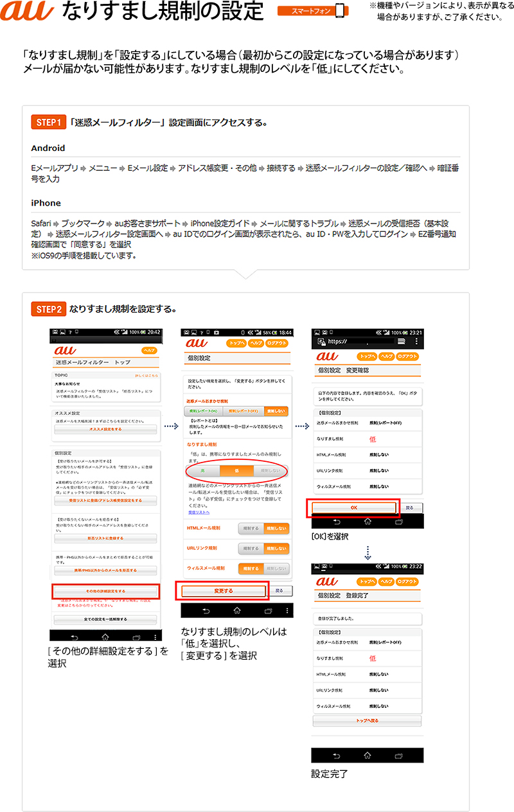Screen dimensions: 514x812
Task: Tap Android back icon below 変更する button
Action: click(x=208, y=610)
